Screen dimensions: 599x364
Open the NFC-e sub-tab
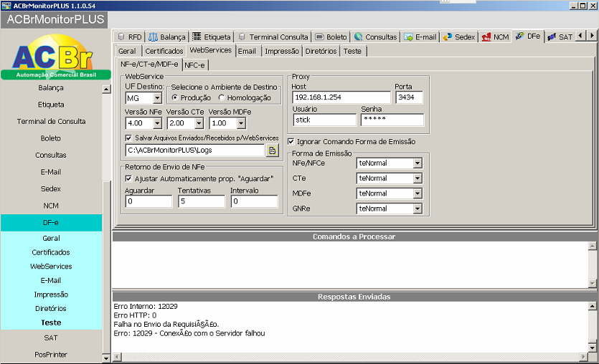pos(194,65)
